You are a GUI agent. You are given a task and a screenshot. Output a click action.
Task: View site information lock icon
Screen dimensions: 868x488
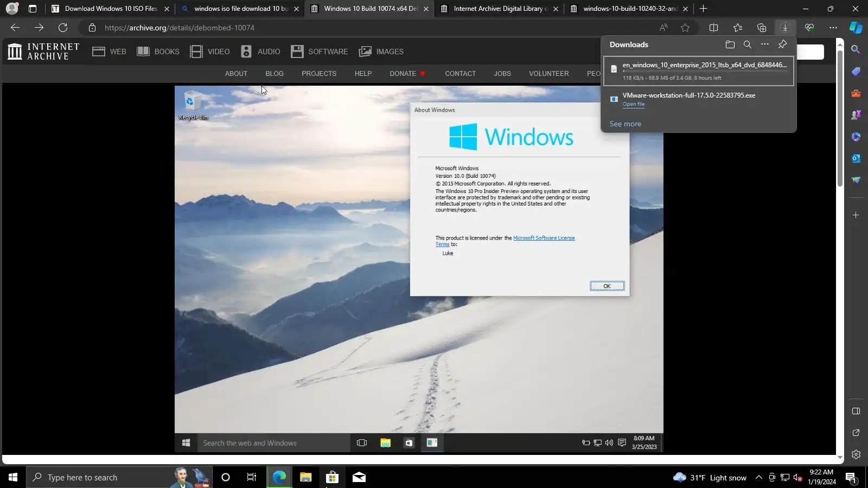pyautogui.click(x=92, y=28)
